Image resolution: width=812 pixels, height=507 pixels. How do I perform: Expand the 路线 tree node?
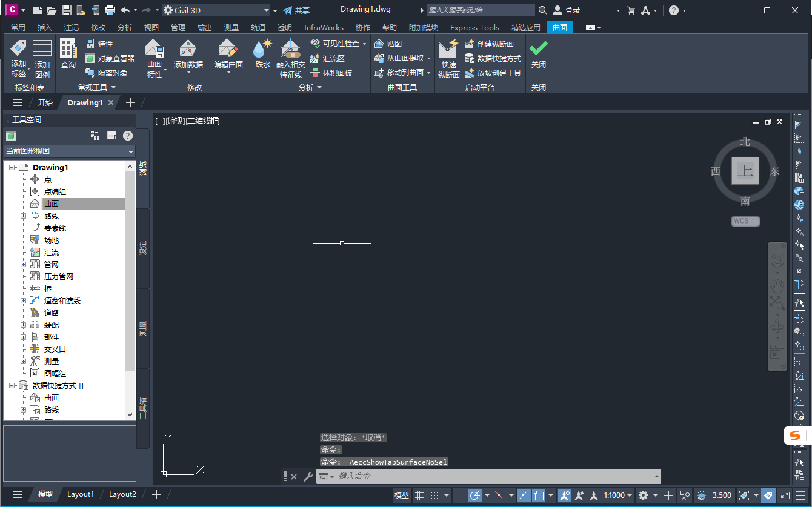point(24,216)
